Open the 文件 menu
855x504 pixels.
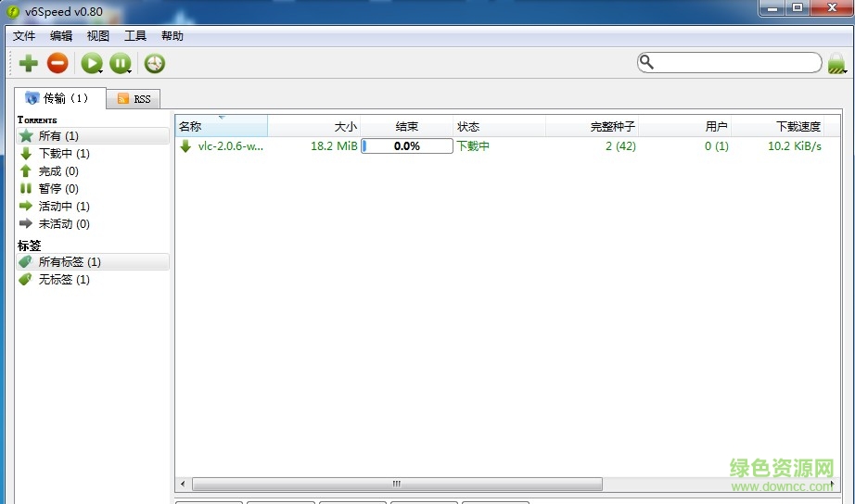click(24, 36)
